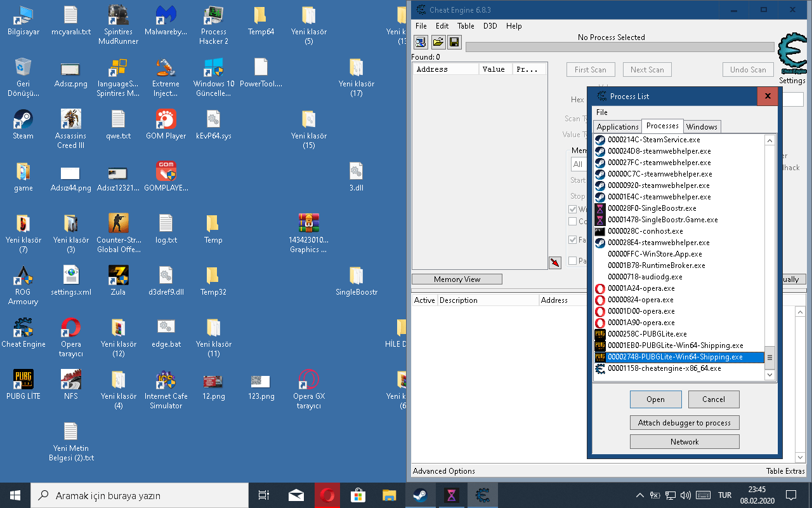
Task: Click the process list scroll up arrow
Action: tap(770, 140)
